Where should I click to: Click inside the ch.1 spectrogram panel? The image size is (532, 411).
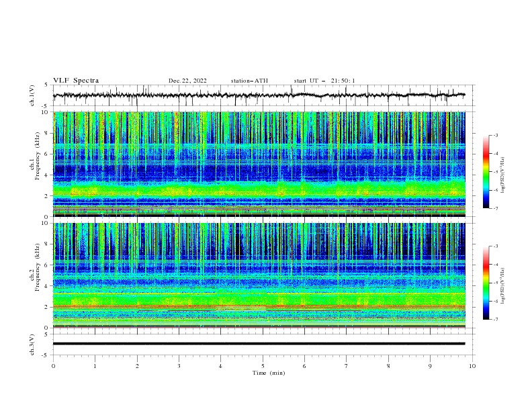pos(259,164)
